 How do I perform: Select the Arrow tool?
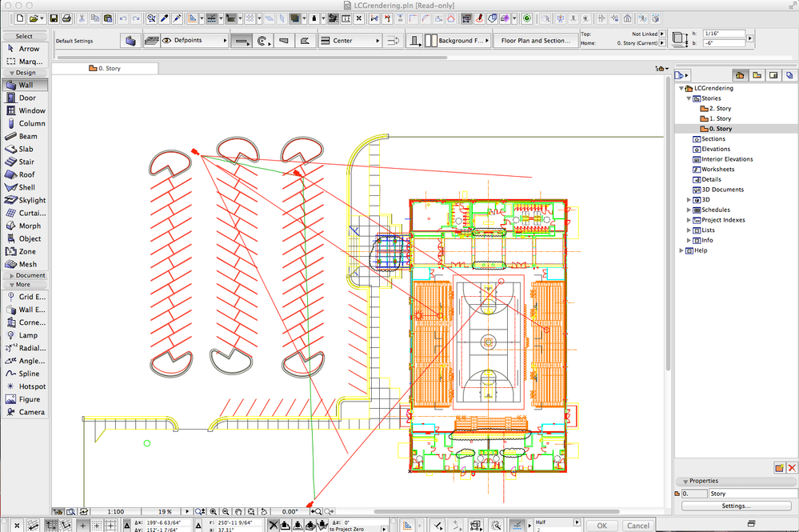(x=26, y=49)
